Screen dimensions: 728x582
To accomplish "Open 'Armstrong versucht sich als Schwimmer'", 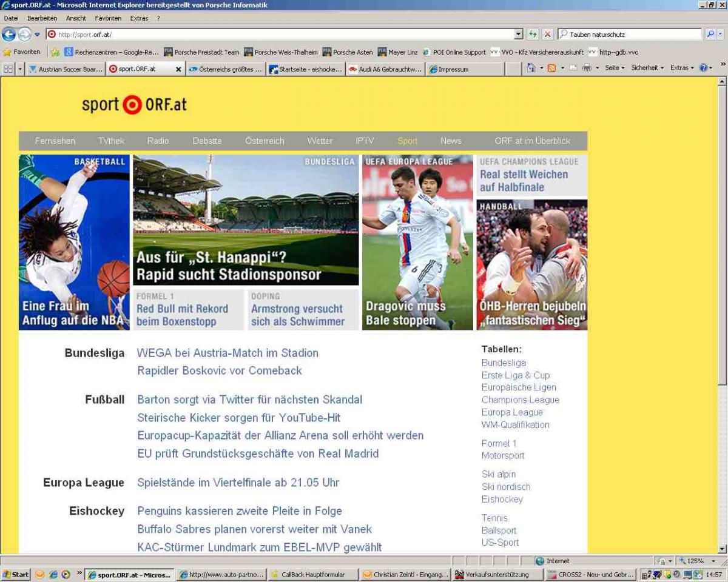I will (303, 310).
